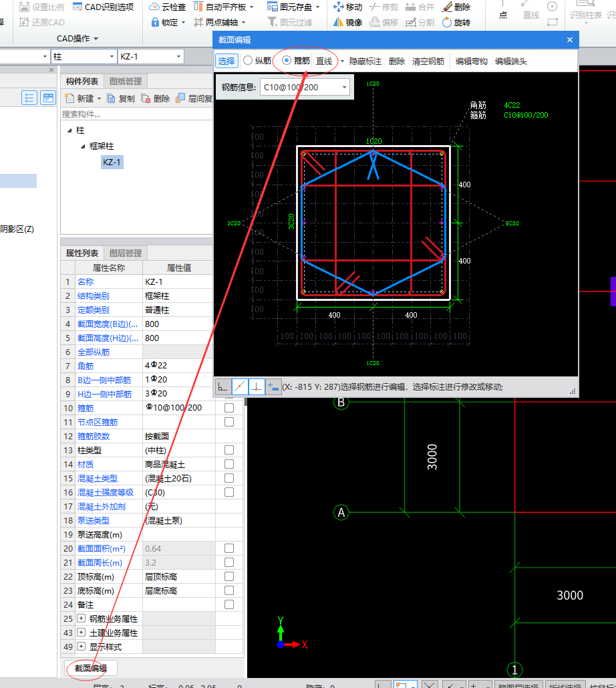Switch to detail view icon in left panel
616x688 pixels.
pos(48,98)
